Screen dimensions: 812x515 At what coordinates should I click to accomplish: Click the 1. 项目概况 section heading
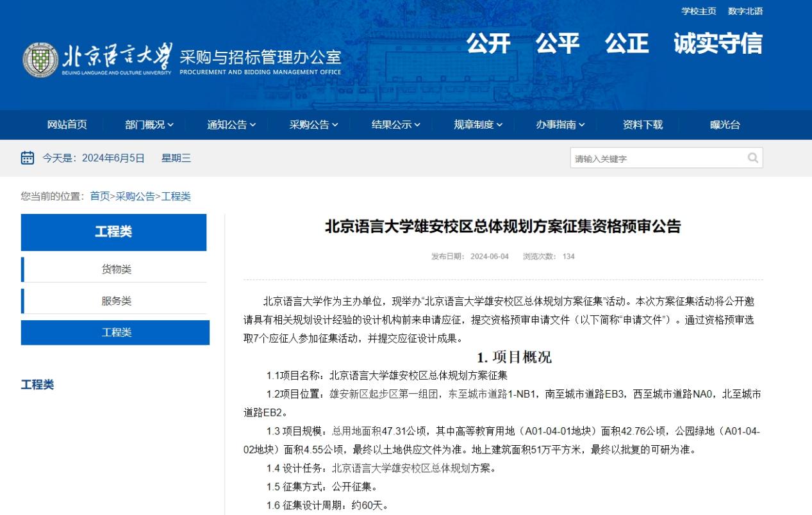[514, 357]
